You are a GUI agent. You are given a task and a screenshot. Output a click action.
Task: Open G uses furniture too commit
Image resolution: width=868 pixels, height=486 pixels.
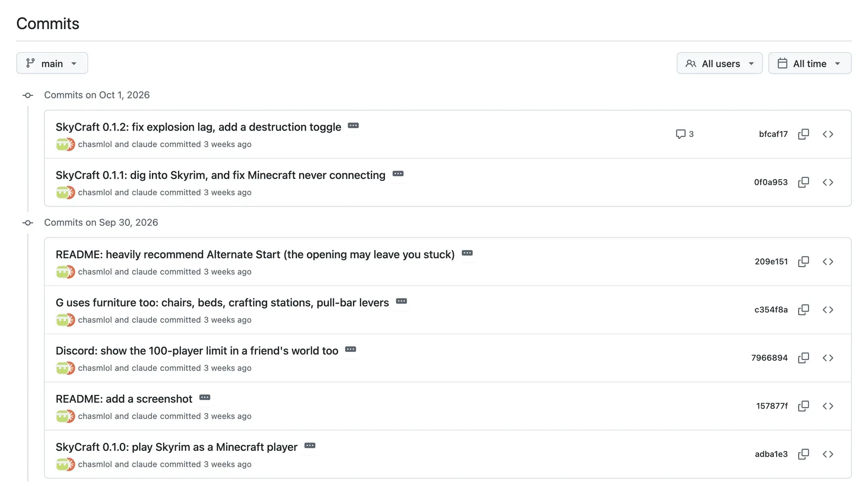tap(222, 303)
